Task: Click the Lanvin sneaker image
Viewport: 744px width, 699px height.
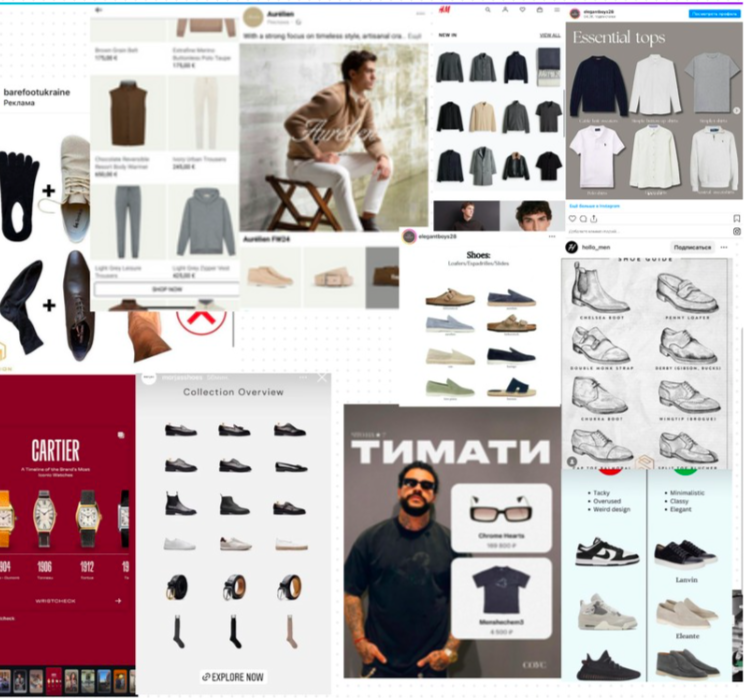Action: 686,554
